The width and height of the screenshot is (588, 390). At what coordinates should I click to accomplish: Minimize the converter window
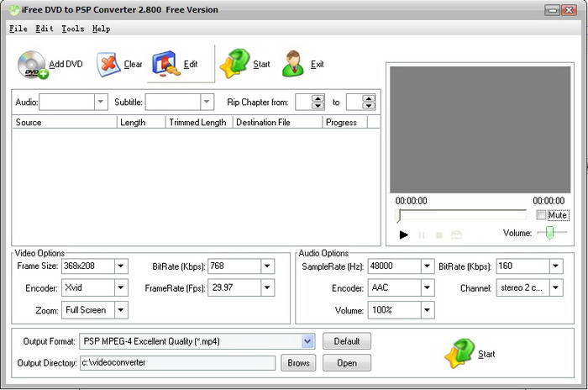click(552, 10)
